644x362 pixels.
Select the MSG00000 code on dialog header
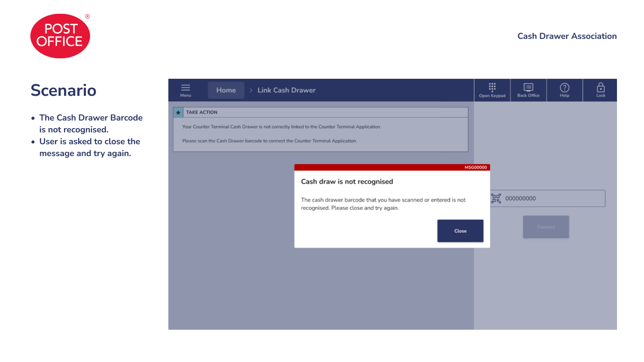click(x=476, y=167)
